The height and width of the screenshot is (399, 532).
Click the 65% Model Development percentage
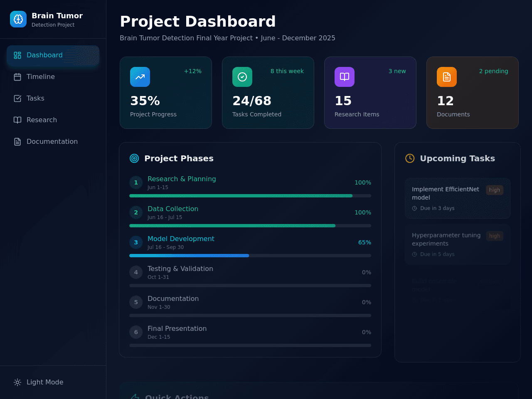pos(365,242)
